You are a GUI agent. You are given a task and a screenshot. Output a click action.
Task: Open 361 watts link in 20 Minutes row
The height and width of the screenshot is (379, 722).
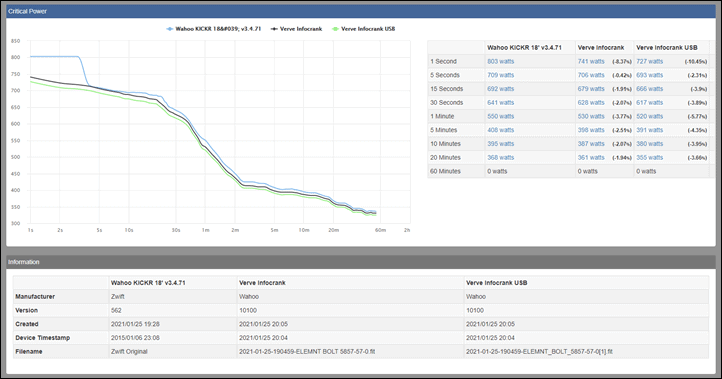(x=591, y=157)
